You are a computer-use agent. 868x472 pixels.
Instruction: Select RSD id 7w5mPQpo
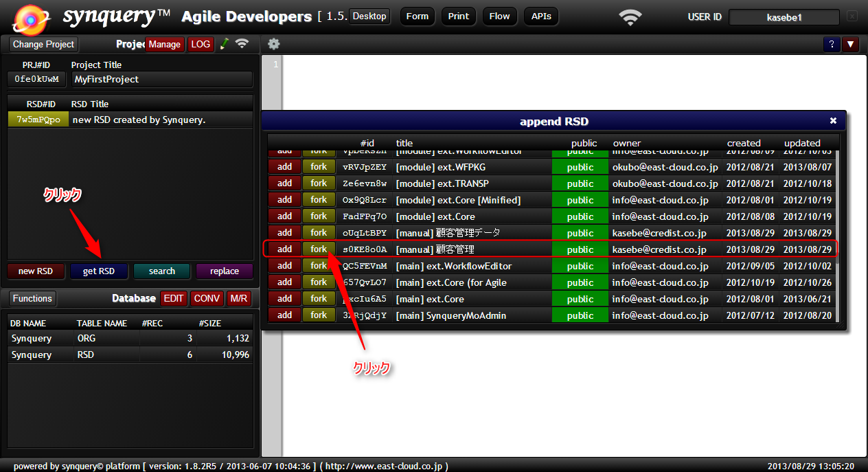pyautogui.click(x=38, y=120)
